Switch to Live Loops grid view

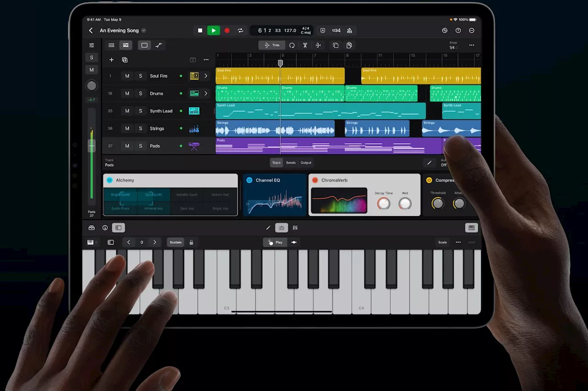(x=111, y=45)
